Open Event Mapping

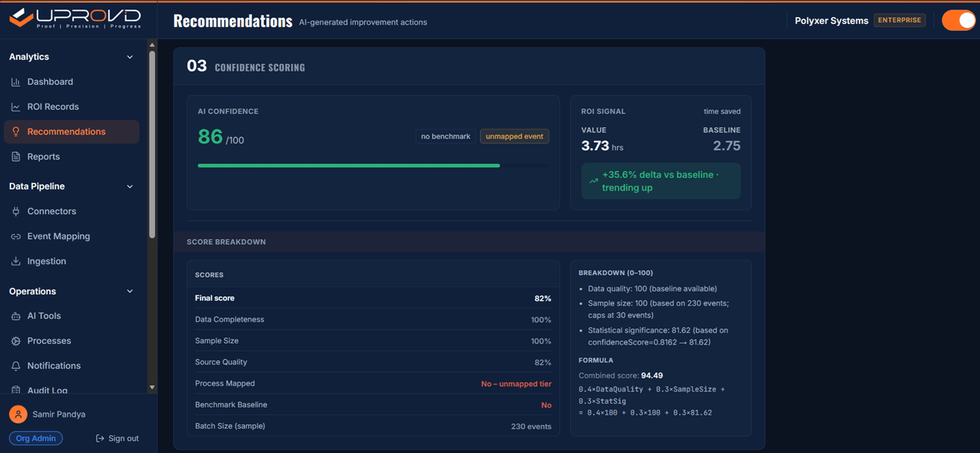point(71,236)
